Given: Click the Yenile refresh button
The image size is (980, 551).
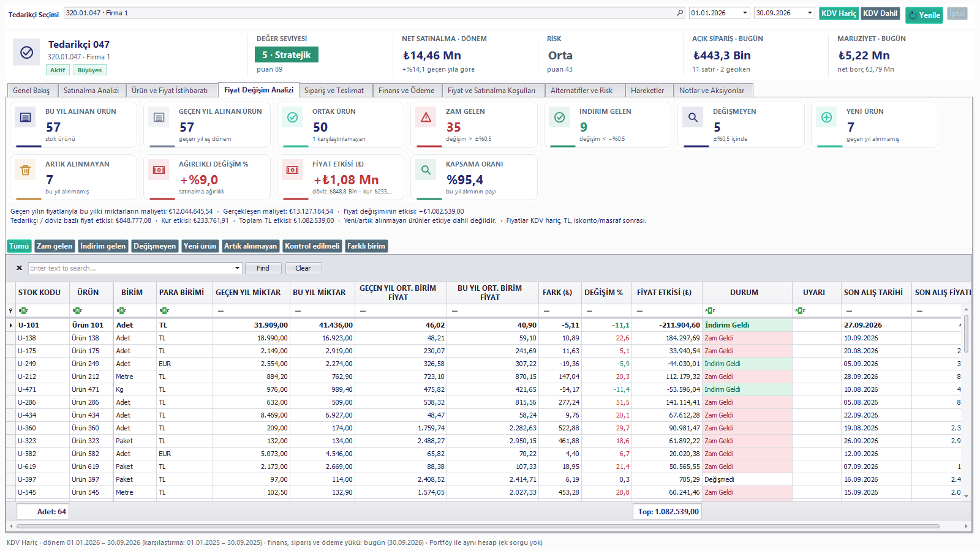Looking at the screenshot, I should click(x=924, y=15).
